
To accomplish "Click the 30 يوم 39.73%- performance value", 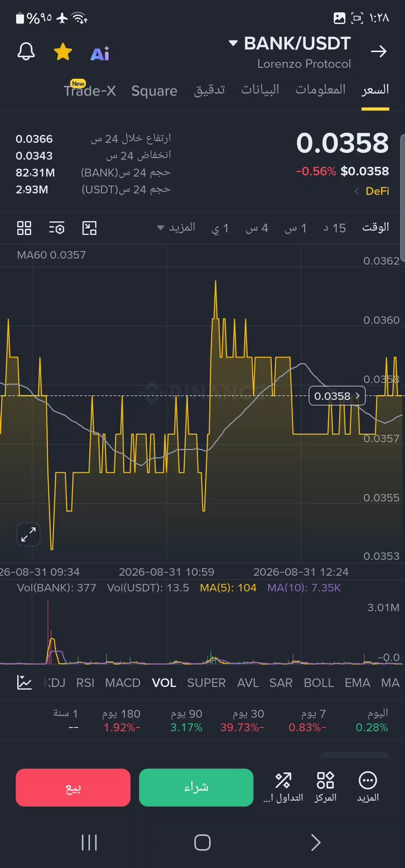I will pos(242,727).
